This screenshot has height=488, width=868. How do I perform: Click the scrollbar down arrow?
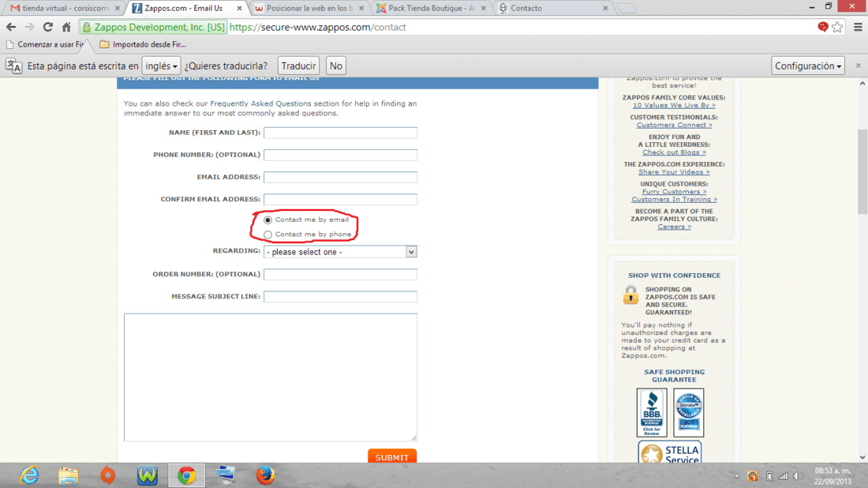pyautogui.click(x=862, y=457)
